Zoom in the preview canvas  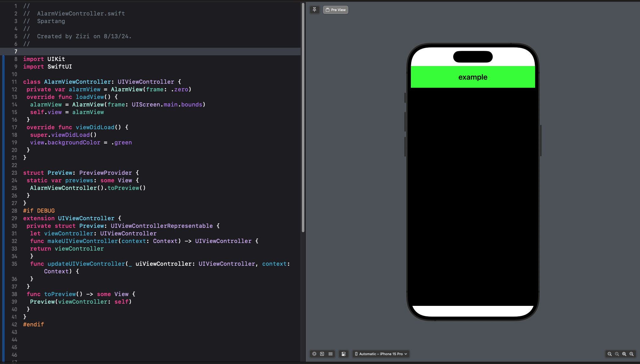[631, 354]
